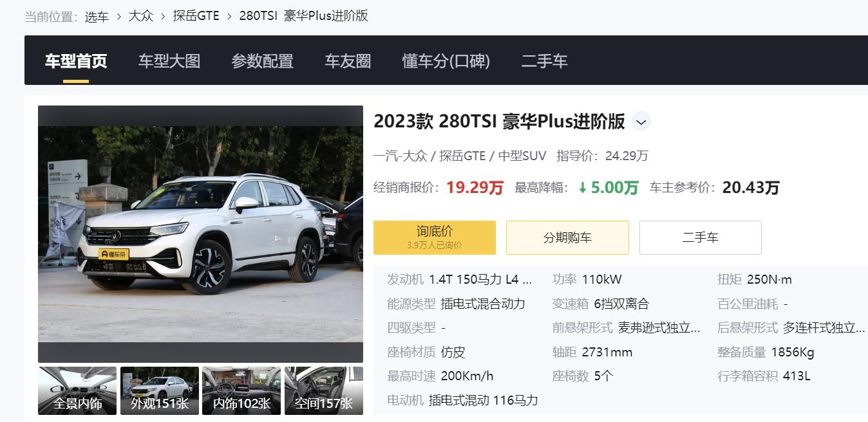Switch to the 车友圈 tab
The height and width of the screenshot is (422, 868).
click(348, 60)
